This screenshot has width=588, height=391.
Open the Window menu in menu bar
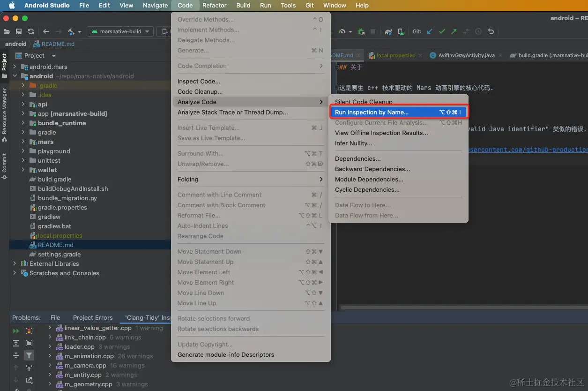(x=335, y=5)
